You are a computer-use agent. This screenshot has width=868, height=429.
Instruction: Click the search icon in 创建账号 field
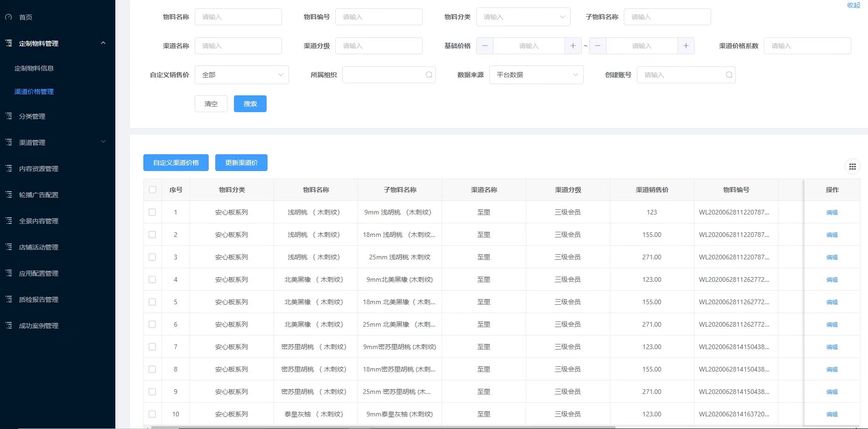729,75
